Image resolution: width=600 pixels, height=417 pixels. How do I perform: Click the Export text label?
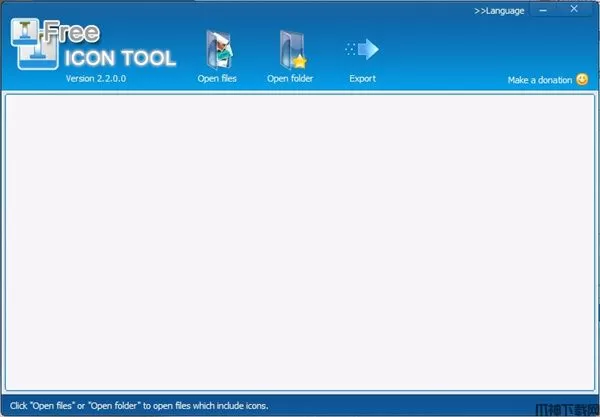[x=362, y=79]
